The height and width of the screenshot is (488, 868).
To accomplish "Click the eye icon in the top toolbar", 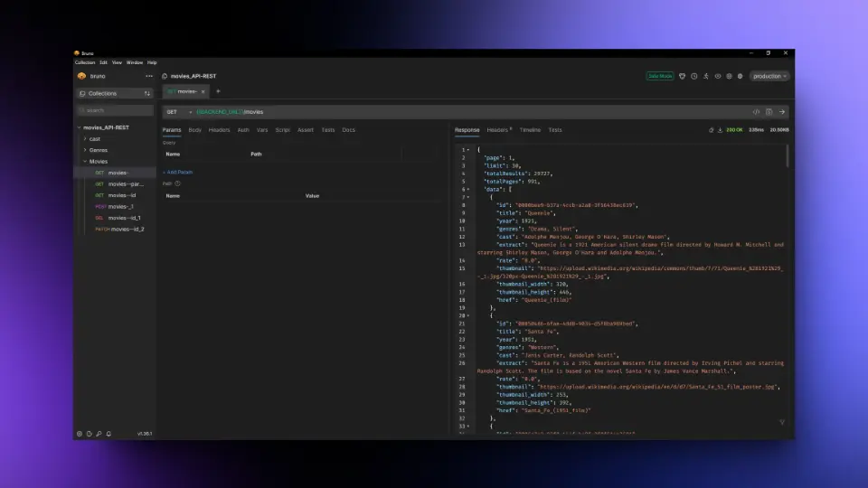I will click(x=717, y=76).
